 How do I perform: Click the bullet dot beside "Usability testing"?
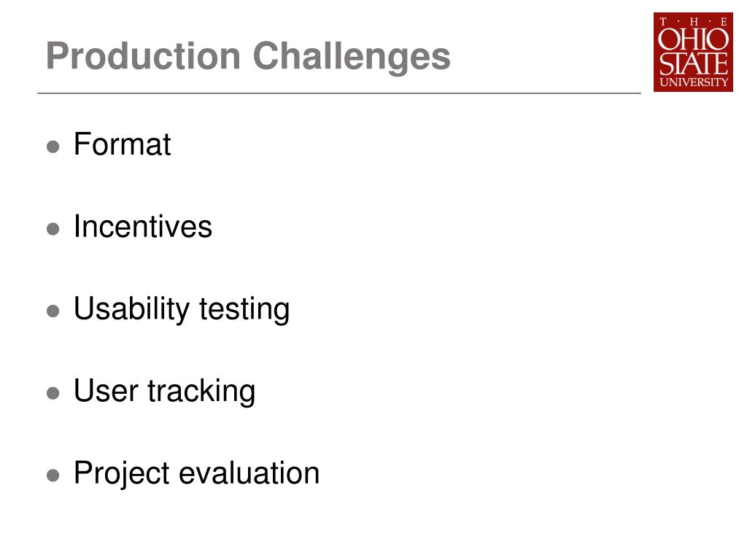(53, 311)
